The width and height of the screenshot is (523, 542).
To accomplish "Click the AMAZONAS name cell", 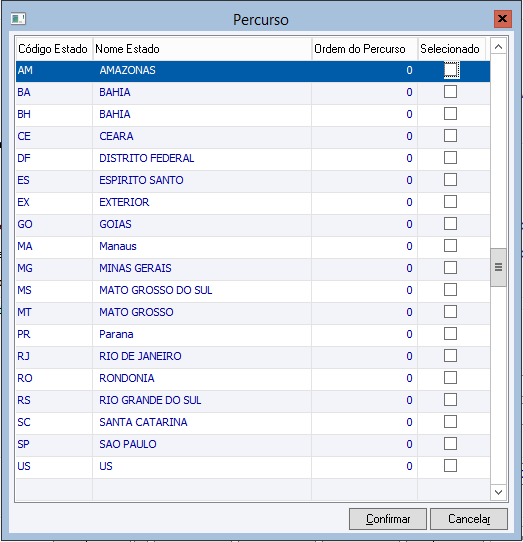I will coord(202,71).
